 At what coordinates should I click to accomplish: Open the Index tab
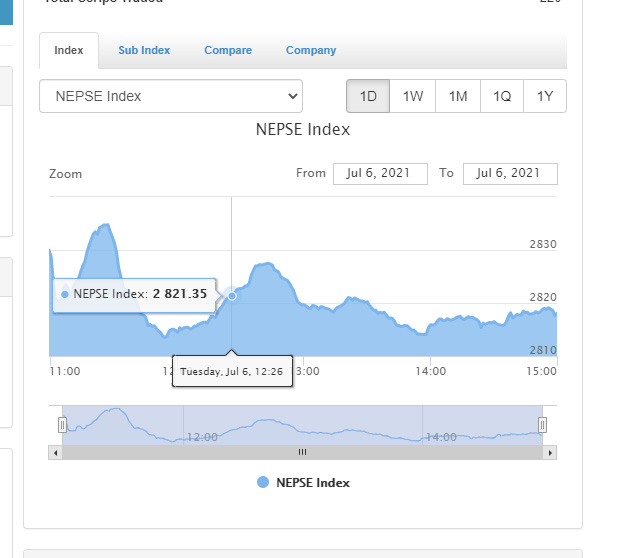pos(69,50)
